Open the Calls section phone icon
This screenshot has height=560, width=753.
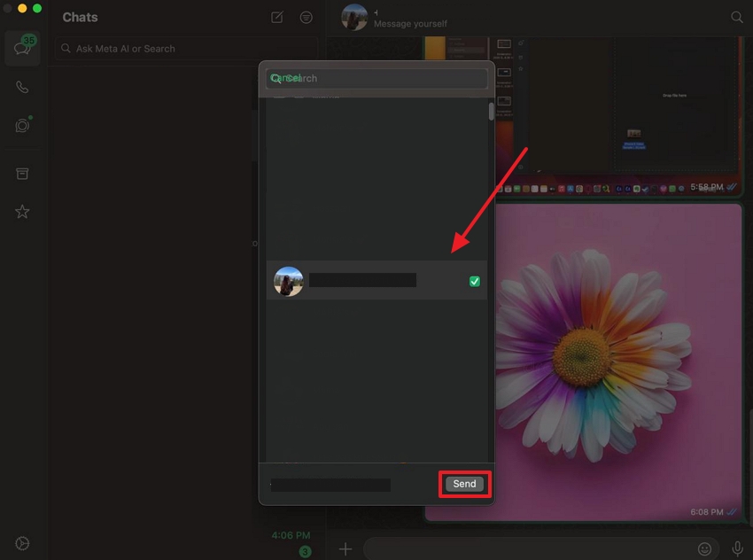pos(22,88)
